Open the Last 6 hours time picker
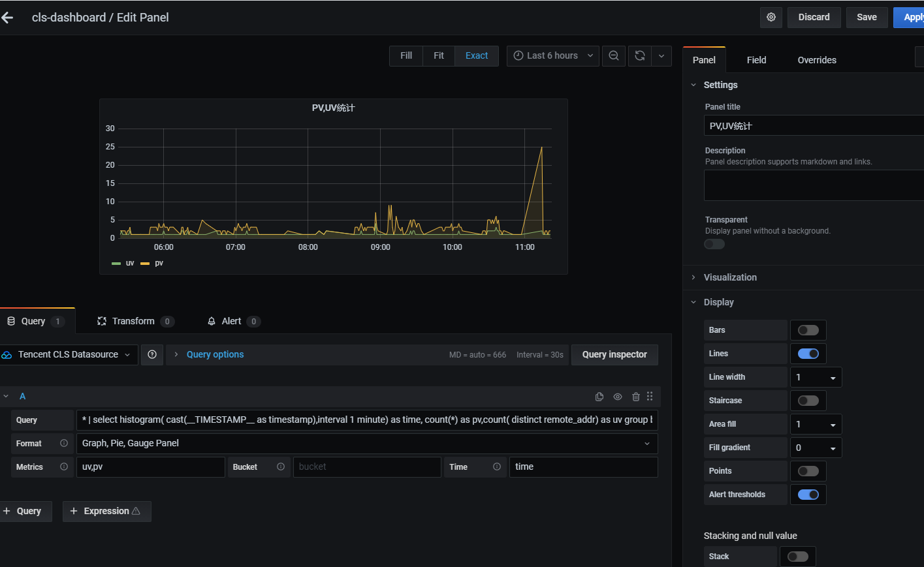The width and height of the screenshot is (924, 567). pyautogui.click(x=553, y=55)
